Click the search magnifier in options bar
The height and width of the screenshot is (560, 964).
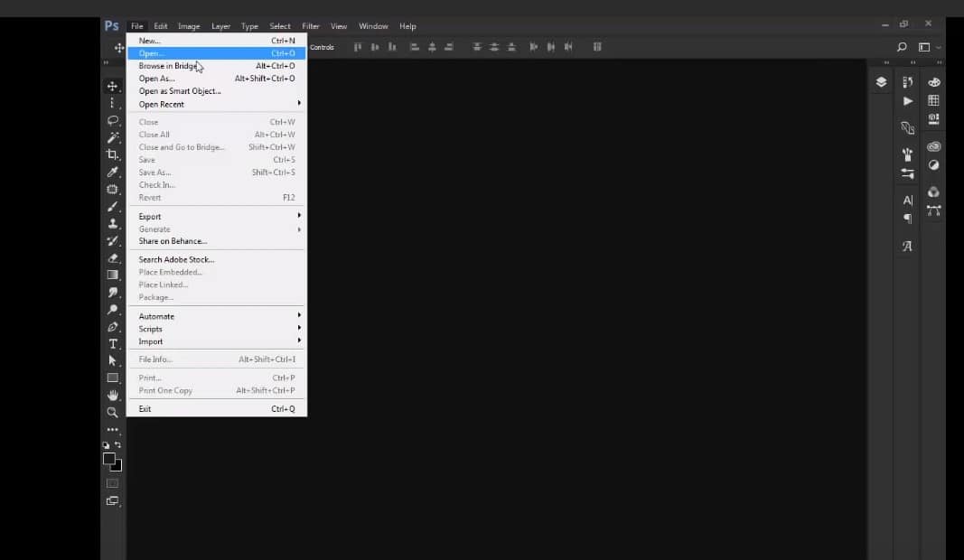pyautogui.click(x=902, y=47)
